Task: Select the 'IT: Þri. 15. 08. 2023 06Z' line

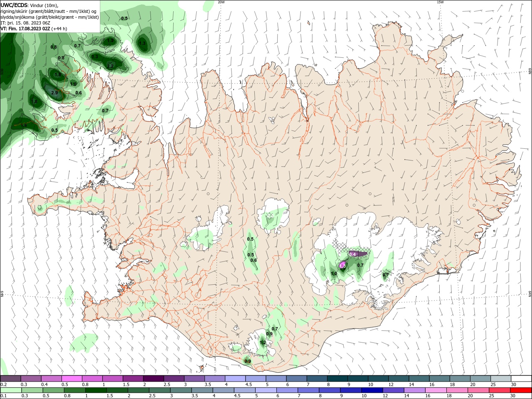Action: 26,23
